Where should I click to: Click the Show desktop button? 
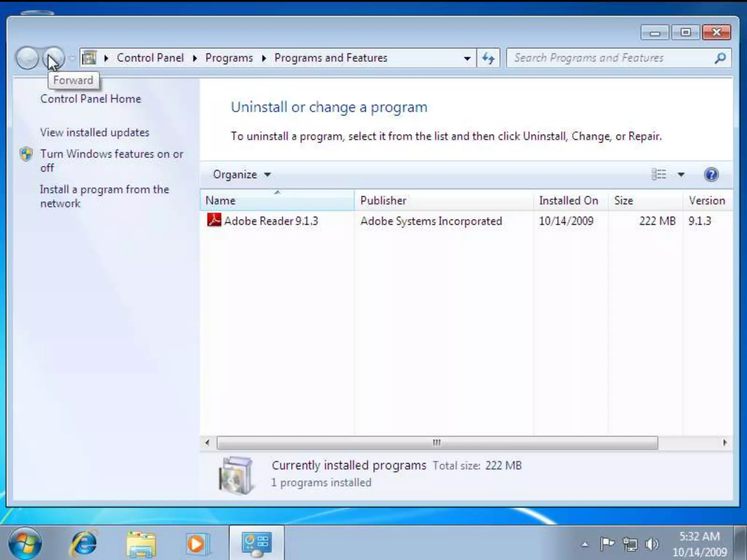(x=740, y=543)
